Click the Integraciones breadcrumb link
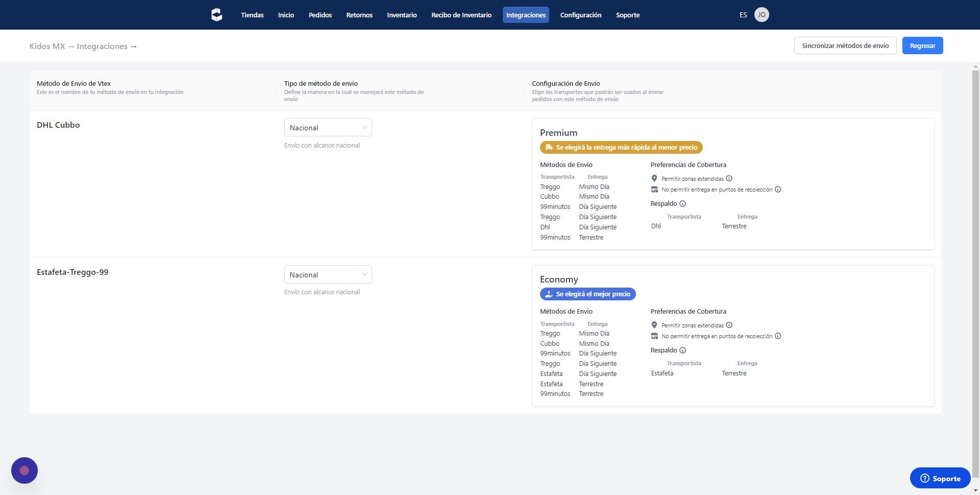Viewport: 980px width, 495px height. (102, 46)
